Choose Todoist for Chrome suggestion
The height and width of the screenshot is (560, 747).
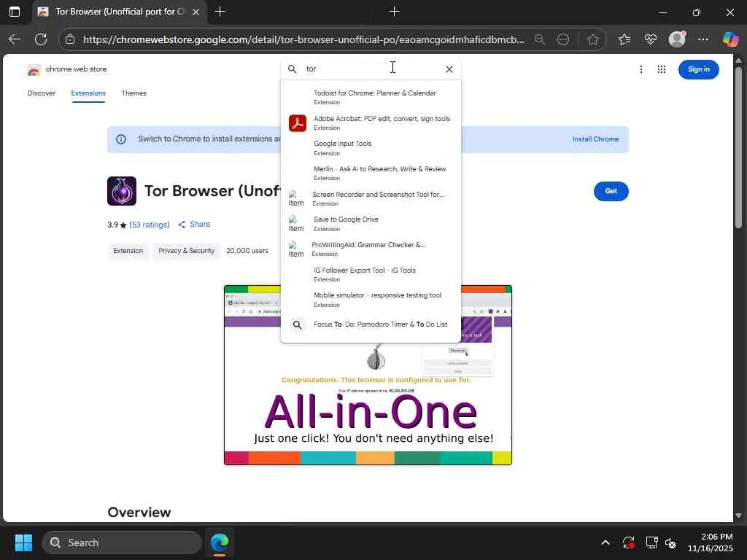371,97
